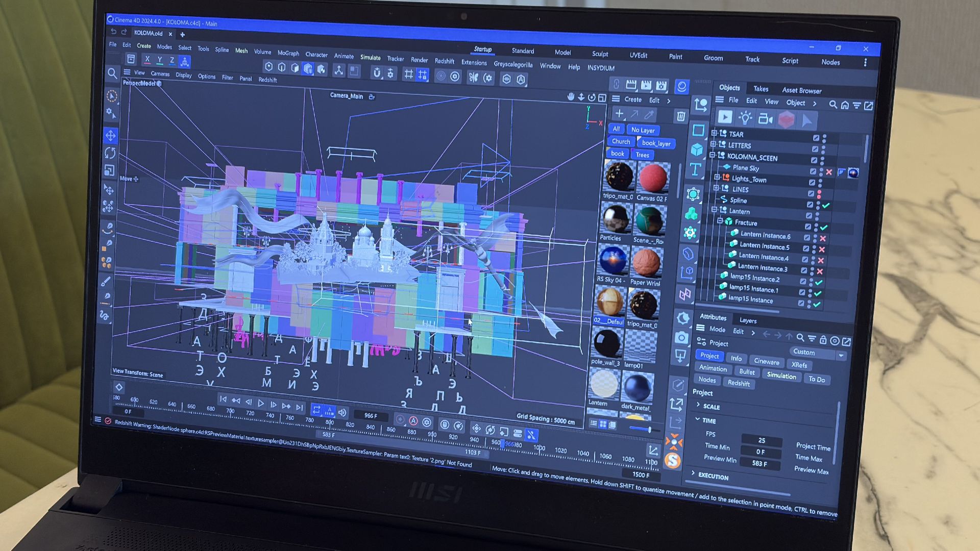Screen dimensions: 980x551
Task: Open the Custom dropdown in Attributes
Action: coord(841,356)
